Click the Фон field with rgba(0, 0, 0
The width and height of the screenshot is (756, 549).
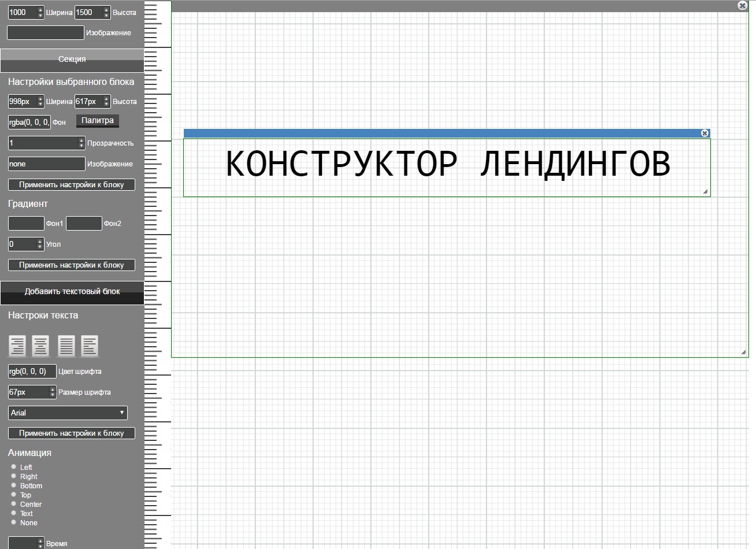29,122
